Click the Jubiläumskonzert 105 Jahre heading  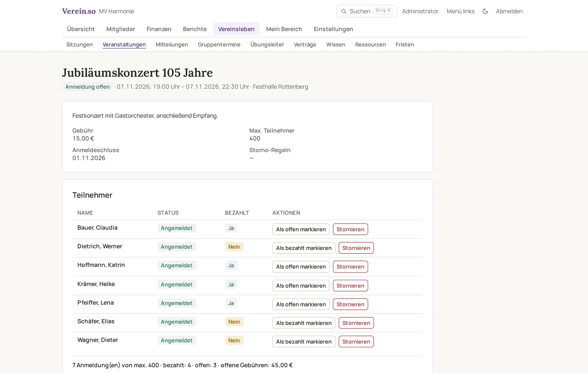[x=137, y=72]
